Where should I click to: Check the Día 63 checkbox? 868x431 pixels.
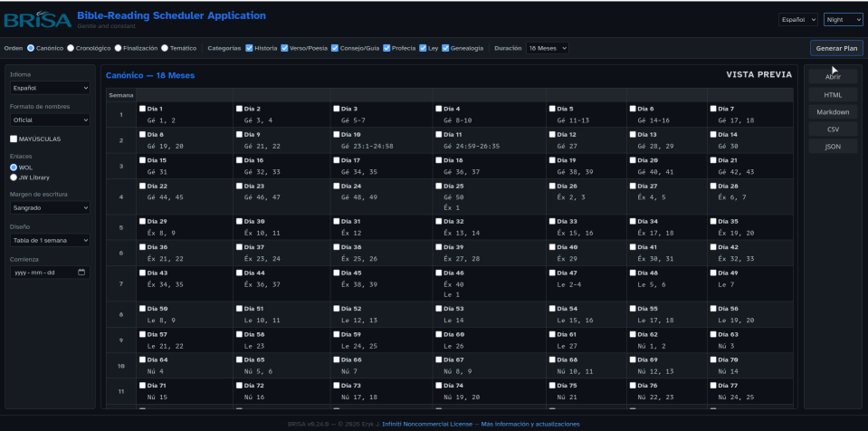pyautogui.click(x=713, y=334)
